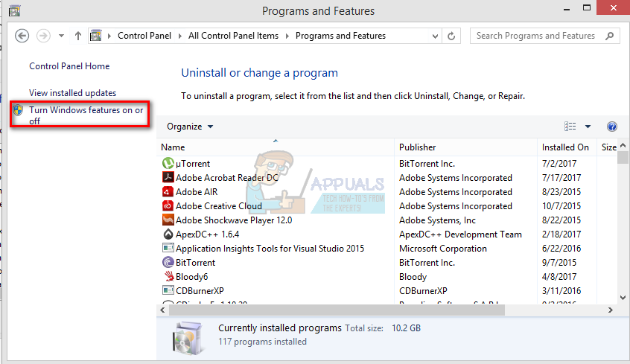Click horizontal scrollbar right arrow
The width and height of the screenshot is (630, 364).
(611, 310)
